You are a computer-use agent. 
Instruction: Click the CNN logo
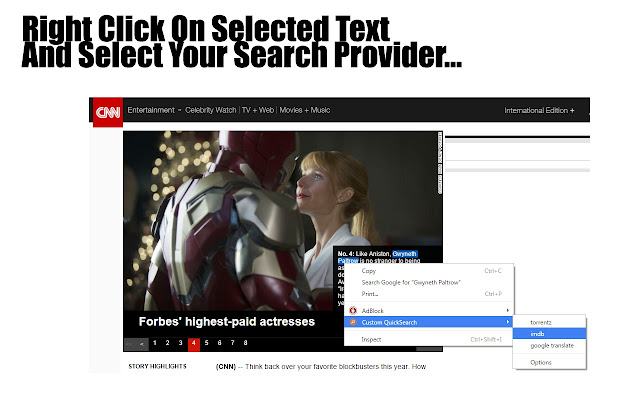[x=108, y=112]
